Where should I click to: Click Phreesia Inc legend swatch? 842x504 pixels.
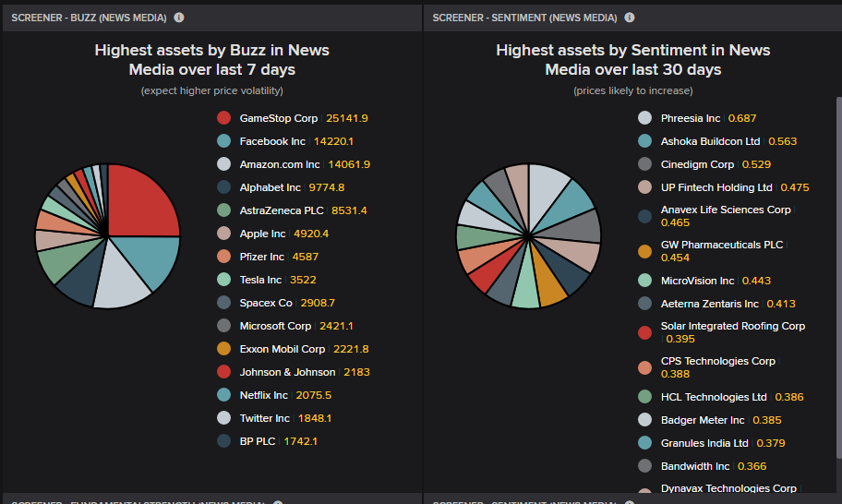coord(645,118)
